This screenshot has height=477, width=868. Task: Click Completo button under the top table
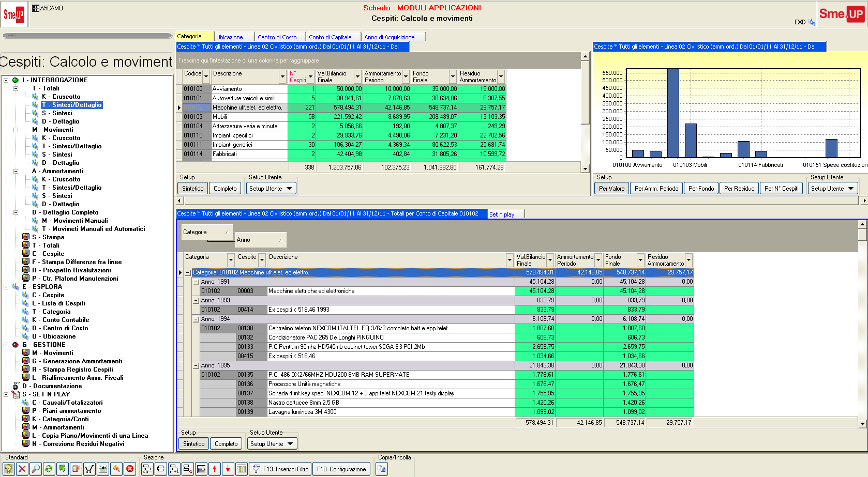(x=225, y=189)
